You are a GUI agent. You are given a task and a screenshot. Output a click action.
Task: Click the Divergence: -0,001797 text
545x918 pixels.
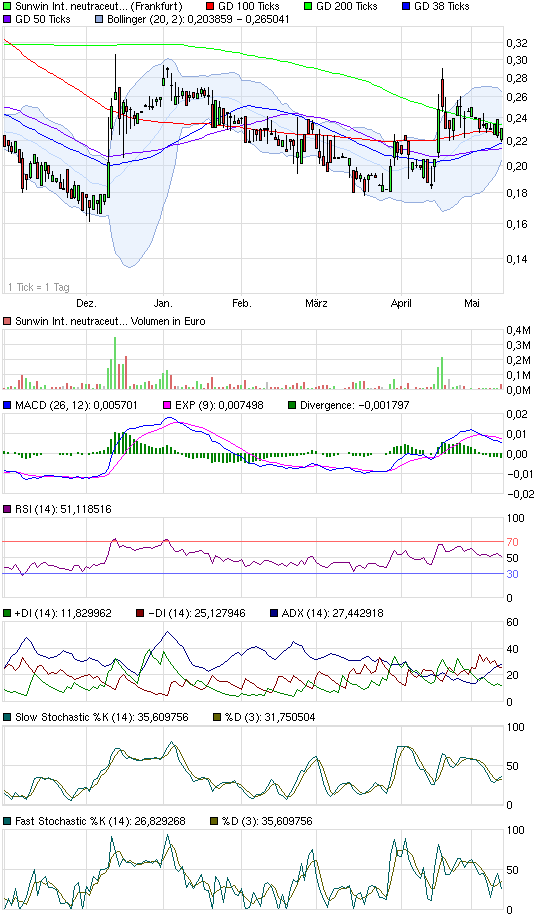[x=355, y=405]
